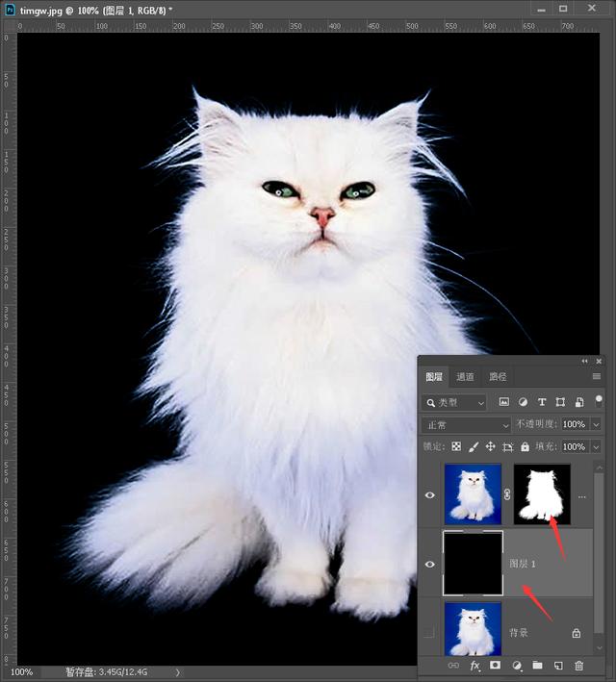616x682 pixels.
Task: Click the add layer style fx icon
Action: pos(475,666)
